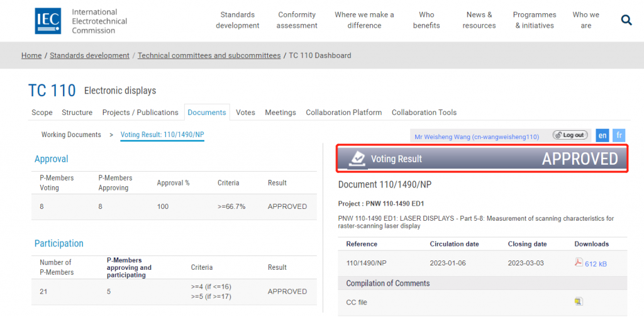This screenshot has height=317, width=644.
Task: Switch to the Meetings tab
Action: coord(280,113)
